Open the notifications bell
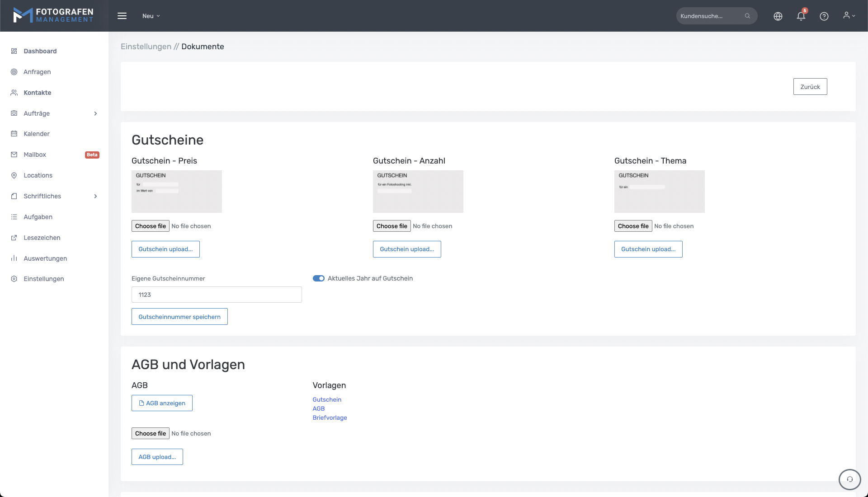 click(801, 16)
